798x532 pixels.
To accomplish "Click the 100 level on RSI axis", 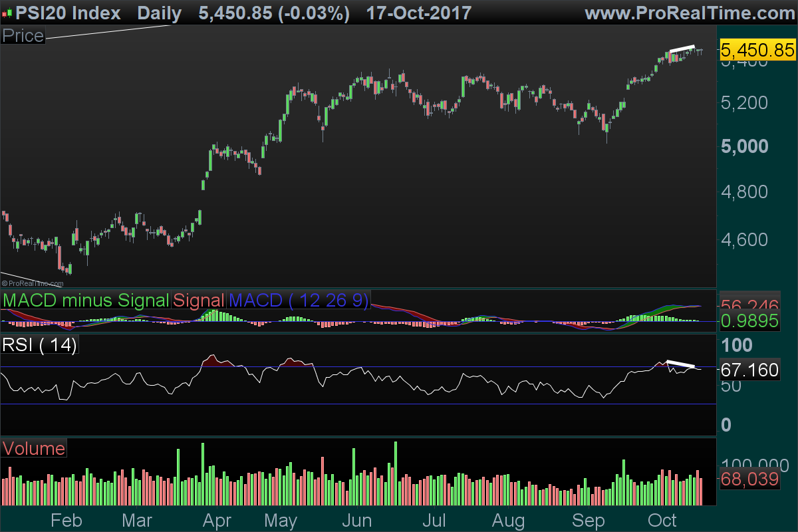I will click(738, 345).
